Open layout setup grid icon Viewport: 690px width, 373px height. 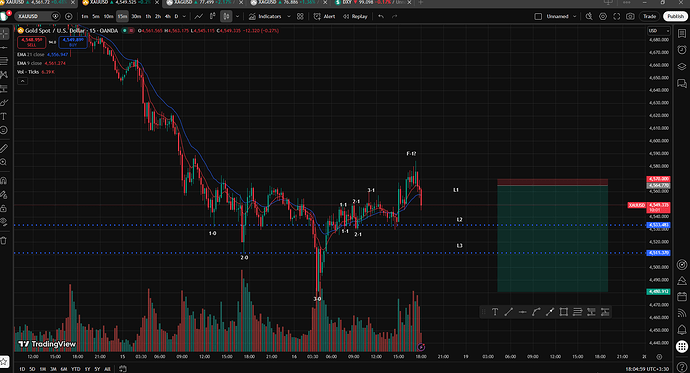[300, 16]
